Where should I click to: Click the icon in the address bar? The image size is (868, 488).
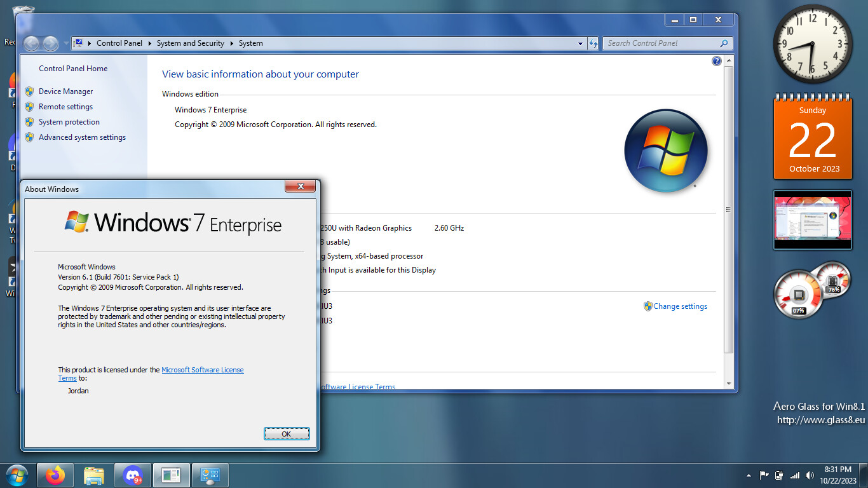click(x=78, y=43)
